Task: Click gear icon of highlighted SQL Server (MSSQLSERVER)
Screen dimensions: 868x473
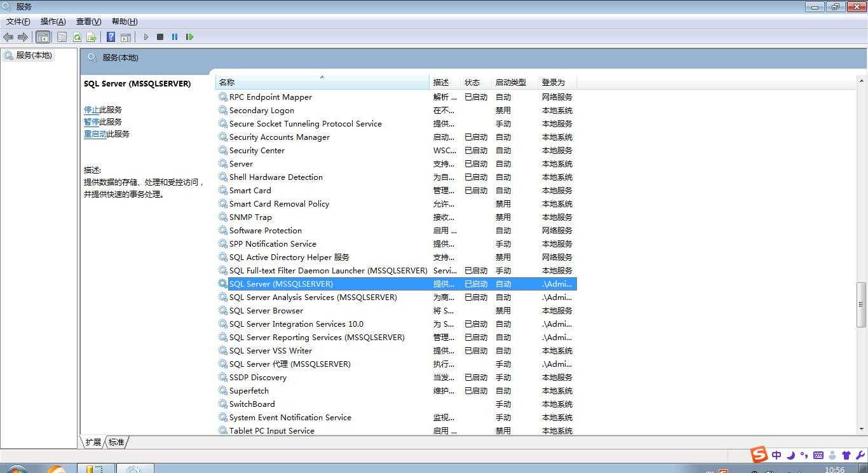Action: 223,284
